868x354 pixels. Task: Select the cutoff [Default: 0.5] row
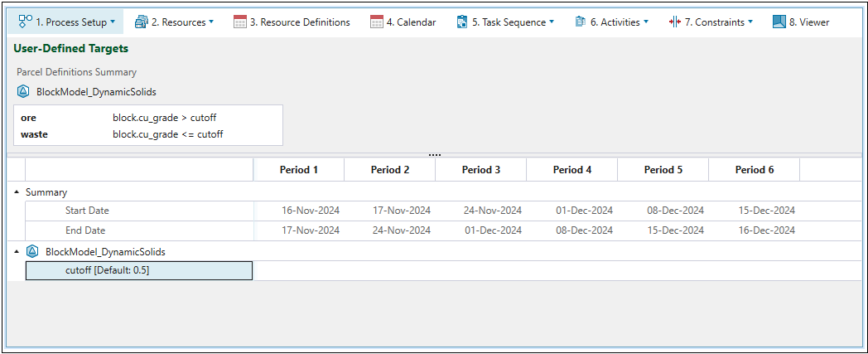(x=139, y=270)
